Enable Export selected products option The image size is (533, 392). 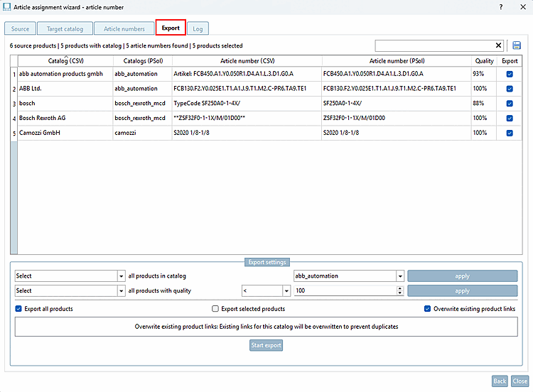coord(215,309)
